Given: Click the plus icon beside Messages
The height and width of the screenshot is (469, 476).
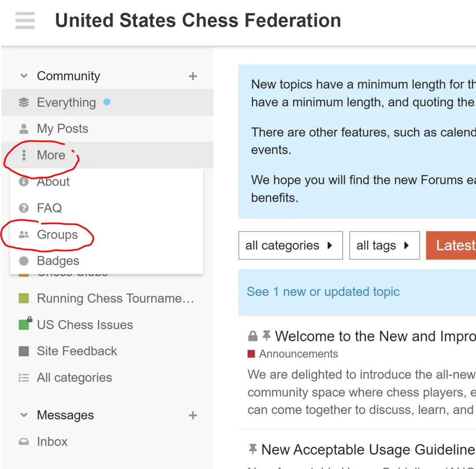Looking at the screenshot, I should [193, 415].
